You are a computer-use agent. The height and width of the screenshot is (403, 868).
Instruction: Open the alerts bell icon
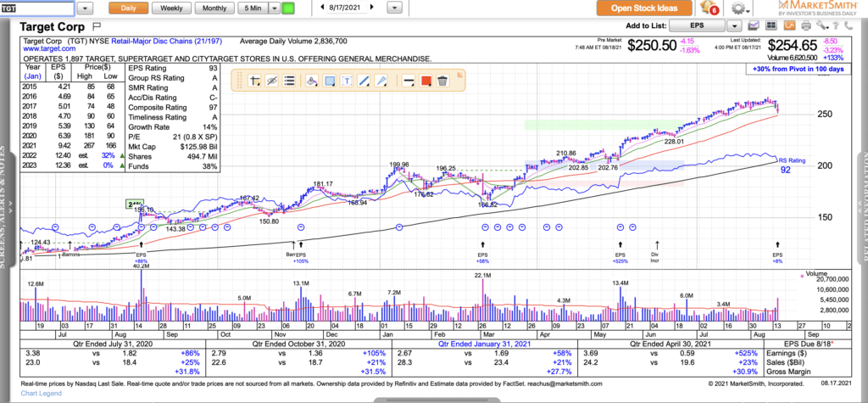(x=708, y=8)
